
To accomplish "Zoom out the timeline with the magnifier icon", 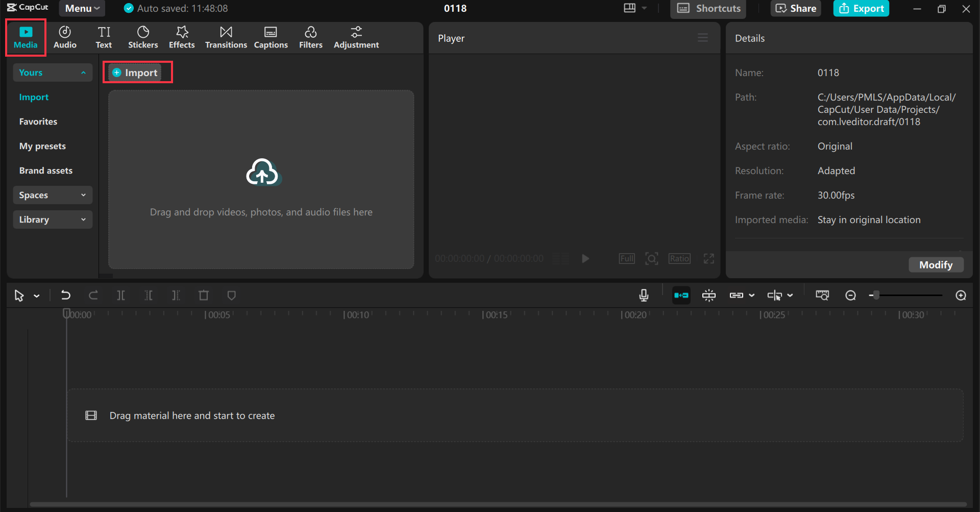I will (850, 295).
